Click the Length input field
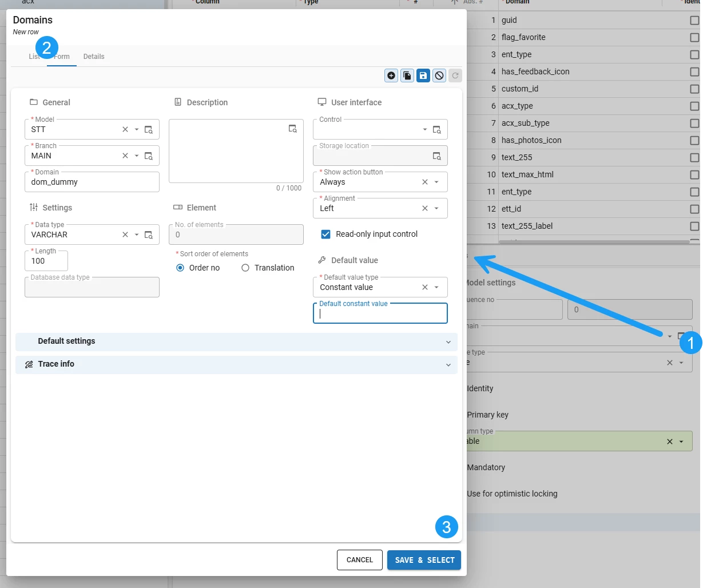Viewport: 703px width, 588px height. click(46, 261)
